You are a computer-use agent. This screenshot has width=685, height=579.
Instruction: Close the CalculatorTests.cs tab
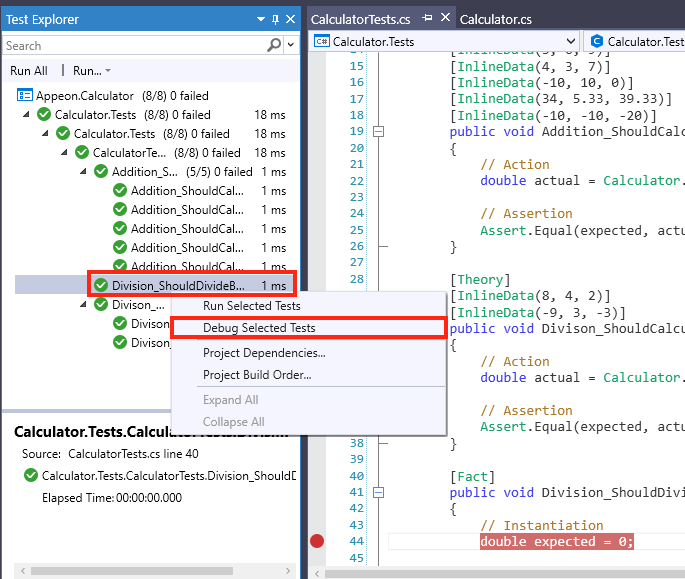(445, 17)
